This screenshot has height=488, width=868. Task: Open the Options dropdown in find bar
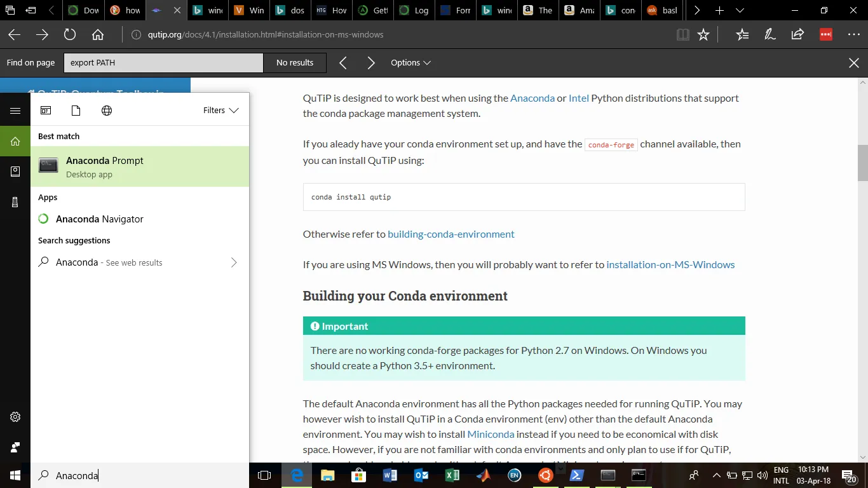pyautogui.click(x=410, y=63)
